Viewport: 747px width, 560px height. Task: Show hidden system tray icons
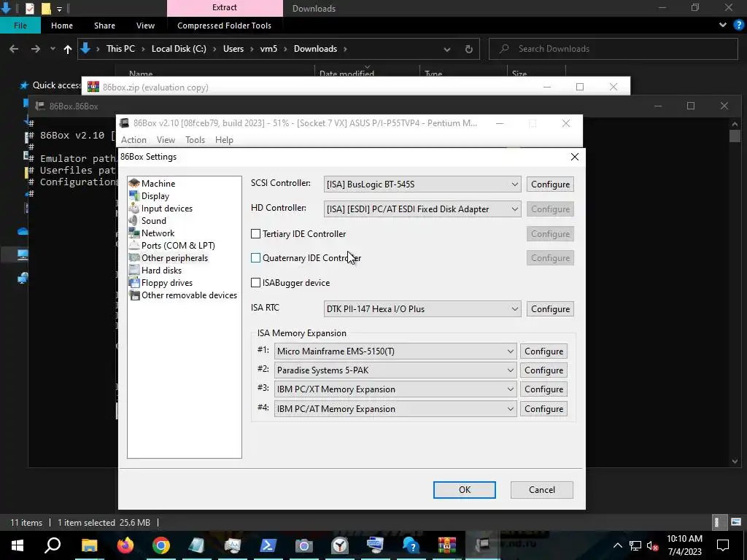617,545
